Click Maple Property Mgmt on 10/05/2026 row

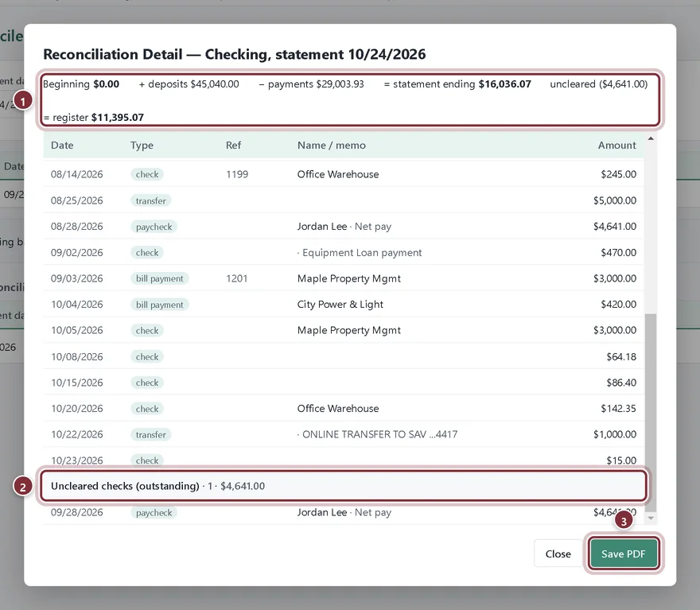coord(349,330)
